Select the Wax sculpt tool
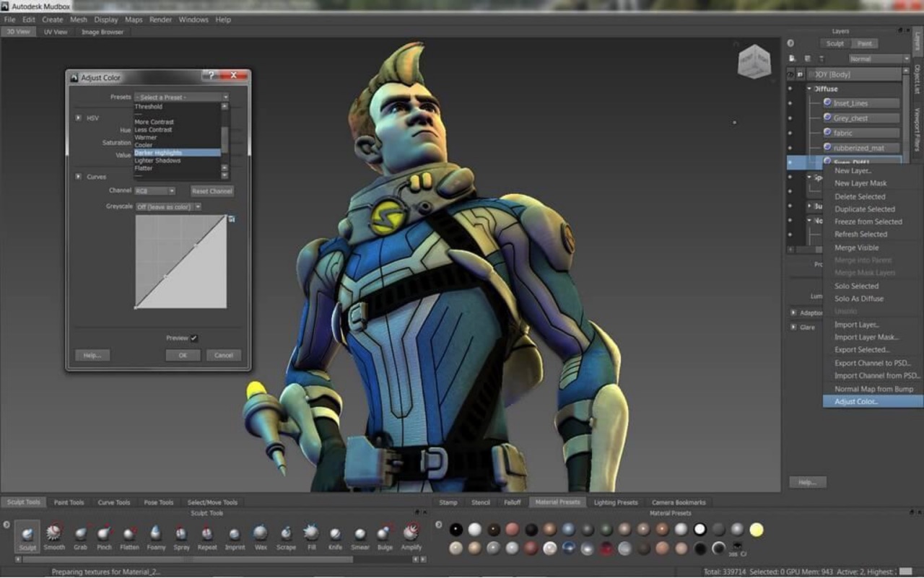The image size is (924, 578). pos(260,535)
